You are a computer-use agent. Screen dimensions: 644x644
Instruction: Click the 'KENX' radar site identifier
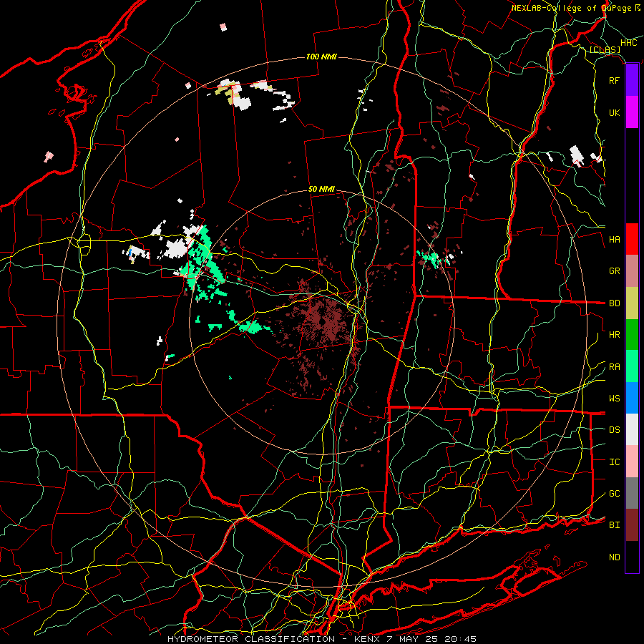pyautogui.click(x=368, y=639)
